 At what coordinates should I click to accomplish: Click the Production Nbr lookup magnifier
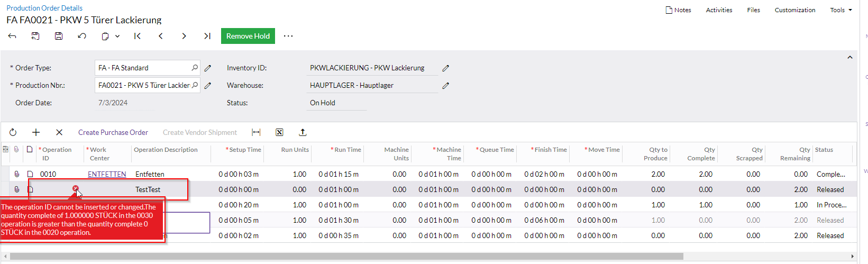(x=195, y=85)
